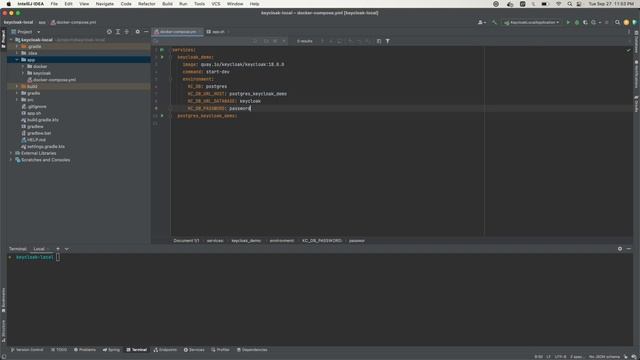The height and width of the screenshot is (360, 640).
Task: Open macOS Spotlight search in menu bar
Action: [569, 4]
